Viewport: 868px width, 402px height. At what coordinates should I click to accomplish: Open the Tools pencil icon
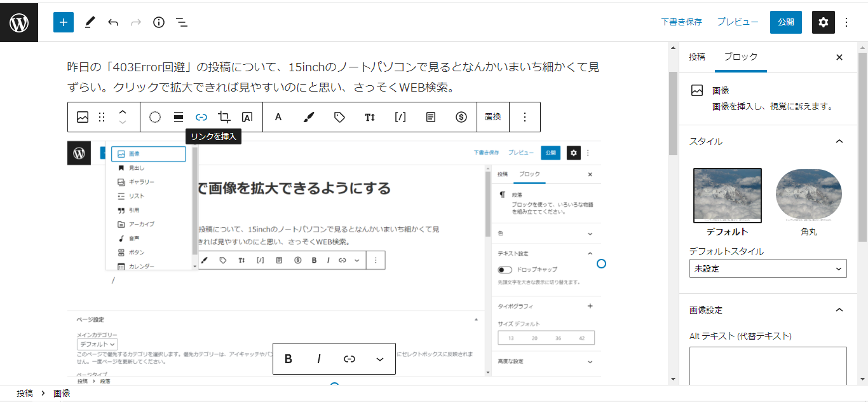point(90,22)
